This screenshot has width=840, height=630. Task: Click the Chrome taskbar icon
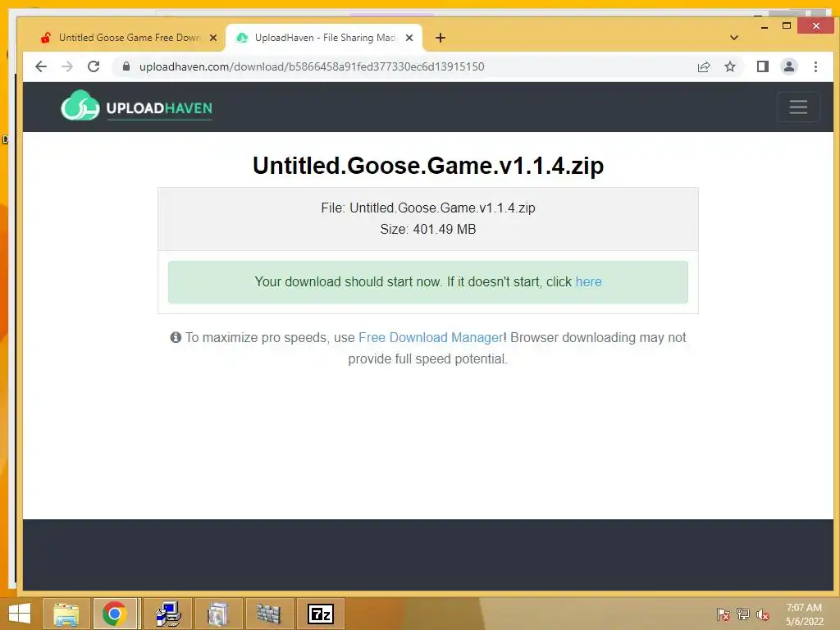pos(115,614)
